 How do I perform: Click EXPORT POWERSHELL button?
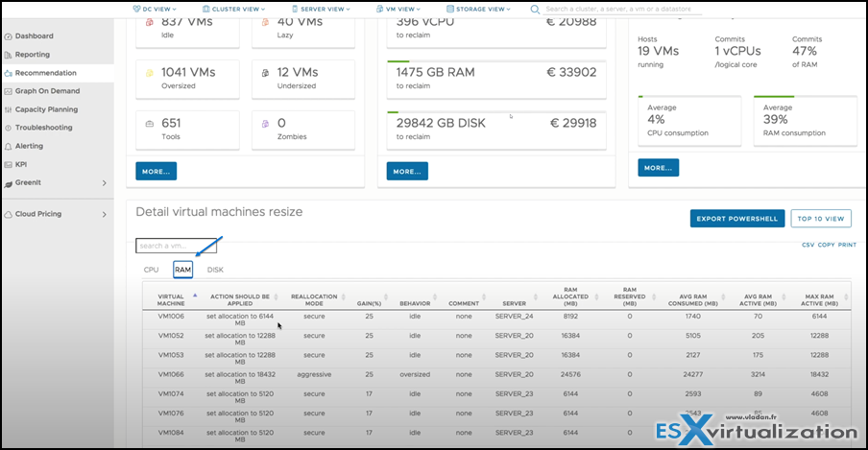tap(737, 219)
